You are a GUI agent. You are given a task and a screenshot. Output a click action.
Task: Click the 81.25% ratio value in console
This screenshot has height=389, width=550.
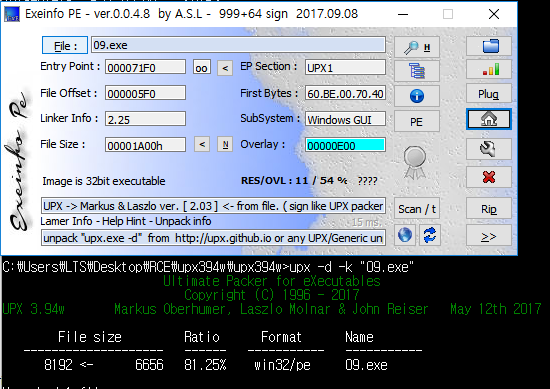pos(205,365)
